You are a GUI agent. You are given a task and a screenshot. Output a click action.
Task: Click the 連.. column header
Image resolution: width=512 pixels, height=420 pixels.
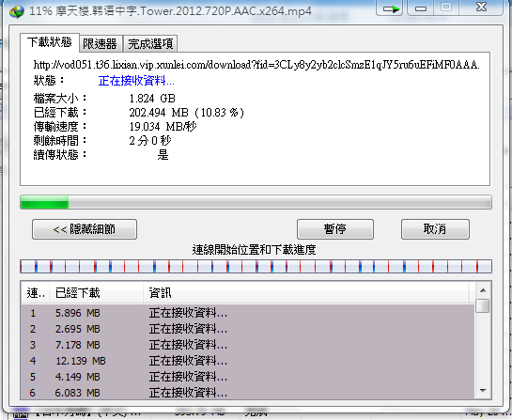36,293
